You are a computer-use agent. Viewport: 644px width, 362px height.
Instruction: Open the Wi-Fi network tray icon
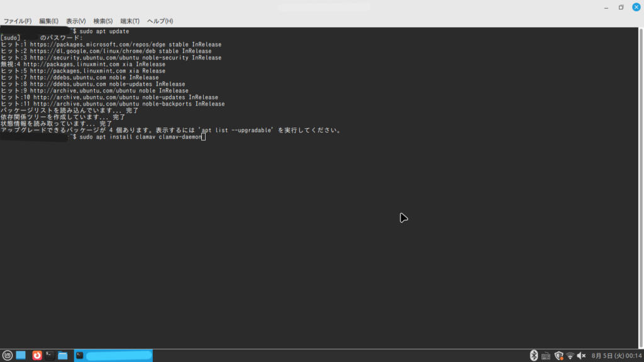[570, 356]
